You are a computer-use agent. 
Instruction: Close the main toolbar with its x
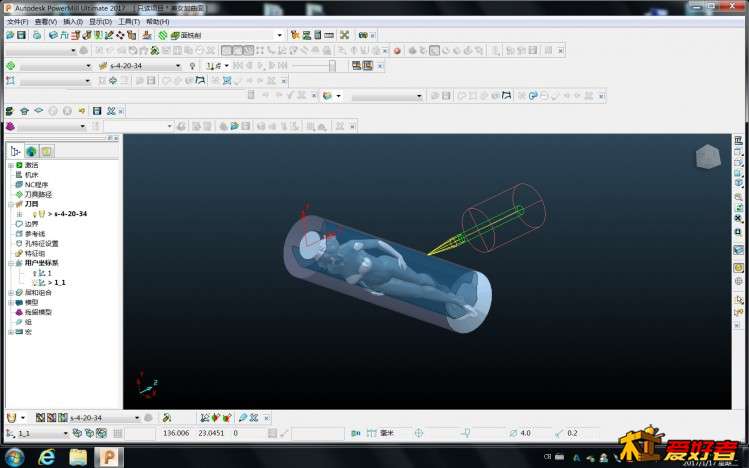(x=373, y=35)
